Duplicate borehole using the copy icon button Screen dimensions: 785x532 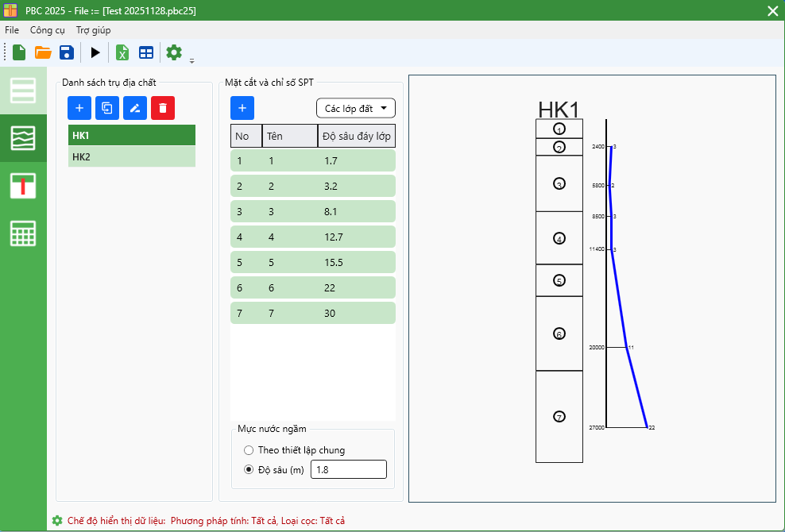point(107,108)
